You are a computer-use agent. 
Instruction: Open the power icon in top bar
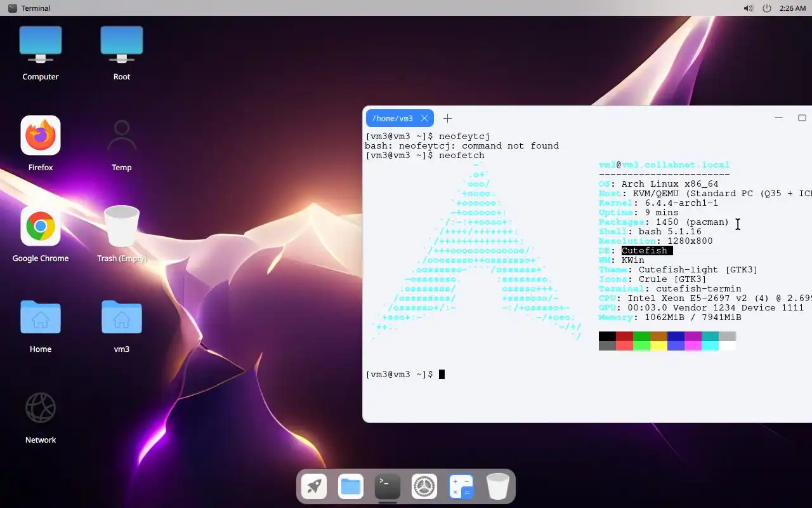767,8
